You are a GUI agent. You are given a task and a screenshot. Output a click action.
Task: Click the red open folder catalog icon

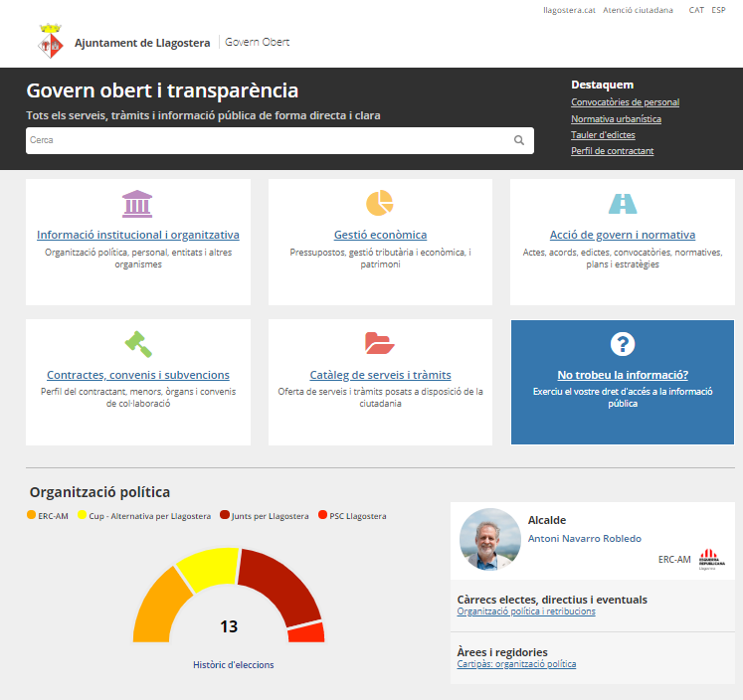click(x=380, y=344)
